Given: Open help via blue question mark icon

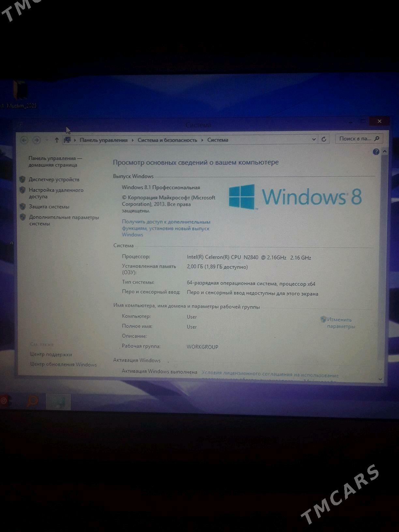Looking at the screenshot, I should pyautogui.click(x=376, y=152).
